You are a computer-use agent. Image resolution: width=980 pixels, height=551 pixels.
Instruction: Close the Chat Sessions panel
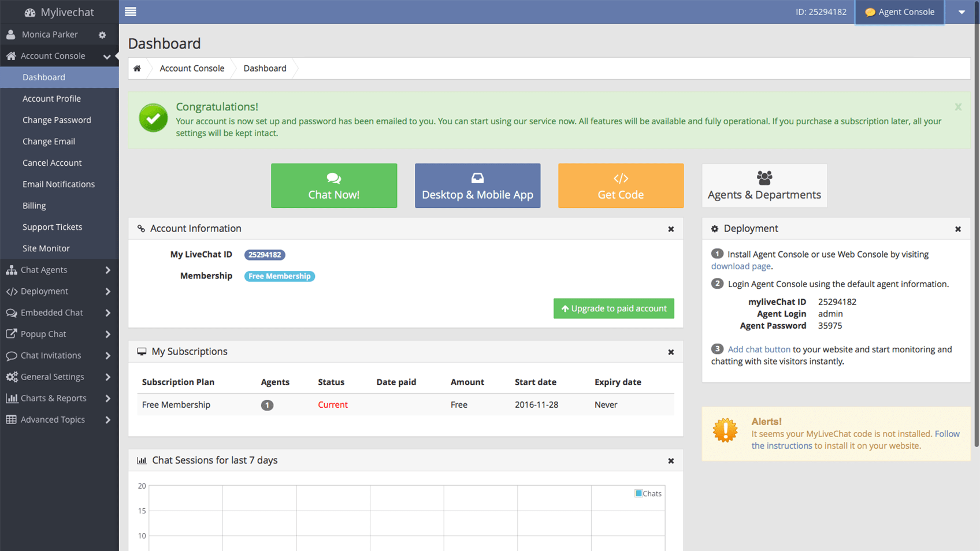point(671,460)
